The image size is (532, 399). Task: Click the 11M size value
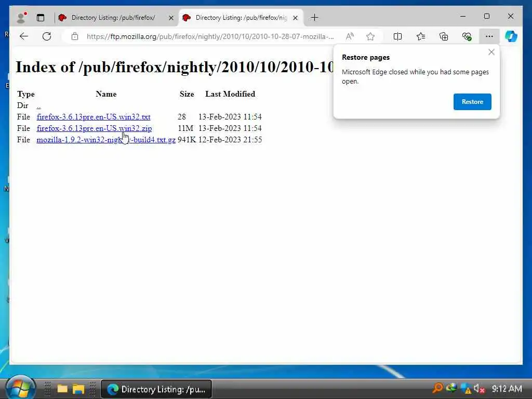point(185,128)
